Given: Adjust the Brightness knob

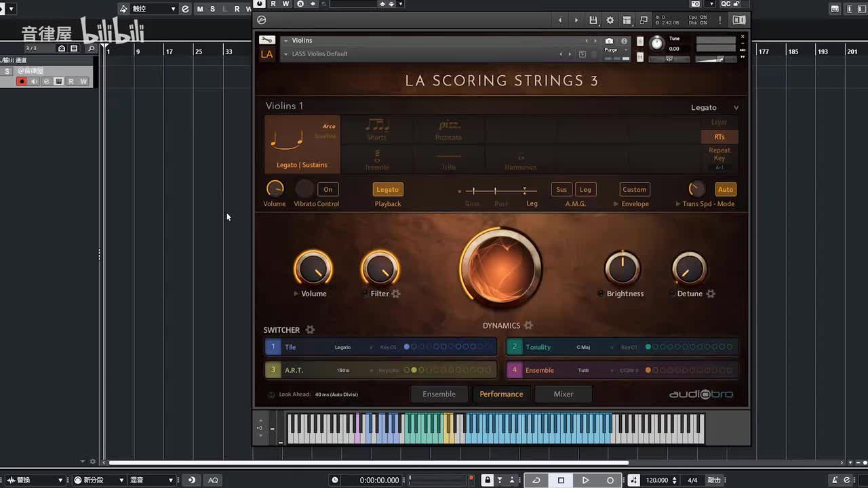Looking at the screenshot, I should 623,268.
